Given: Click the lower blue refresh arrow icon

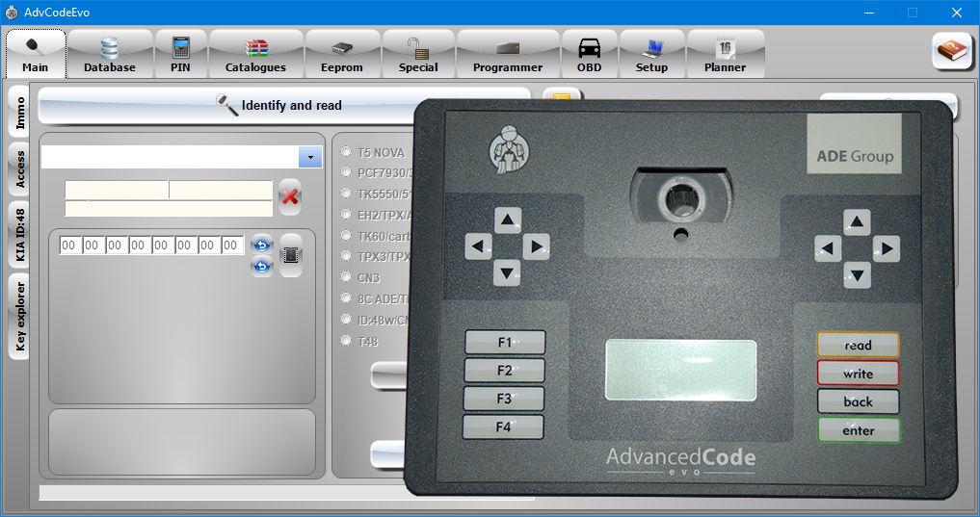Looking at the screenshot, I should tap(262, 267).
